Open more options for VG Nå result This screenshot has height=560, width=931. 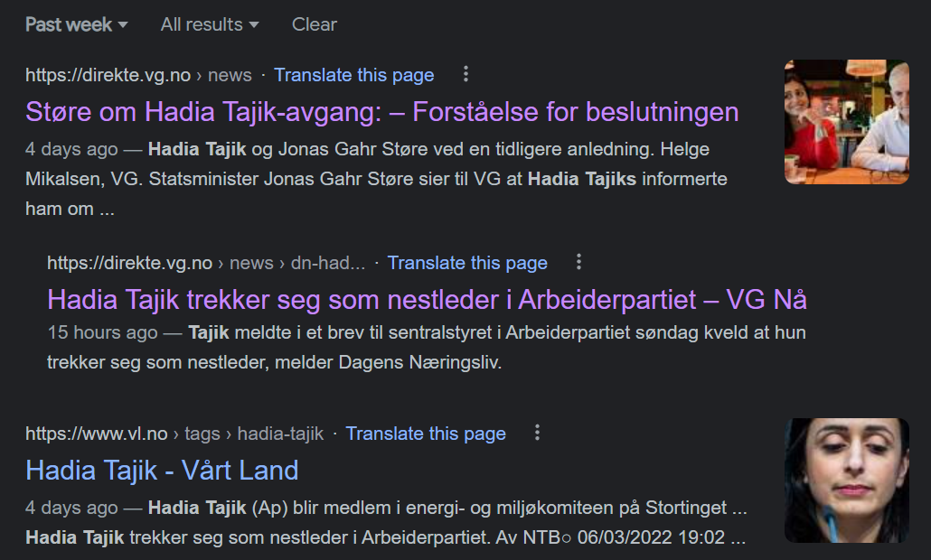[x=579, y=263]
